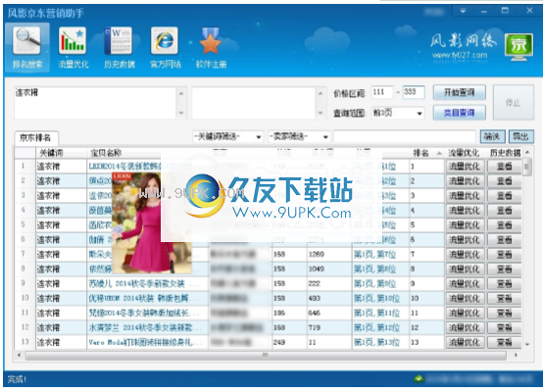This screenshot has width=544, height=392.
Task: Click the second text box scroll-up arrow
Action: 321,93
